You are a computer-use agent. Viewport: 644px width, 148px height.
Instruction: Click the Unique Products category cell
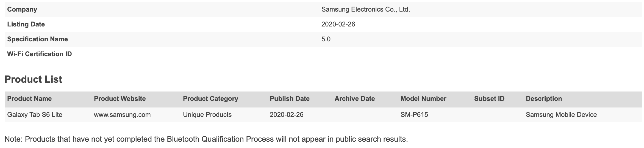click(207, 115)
